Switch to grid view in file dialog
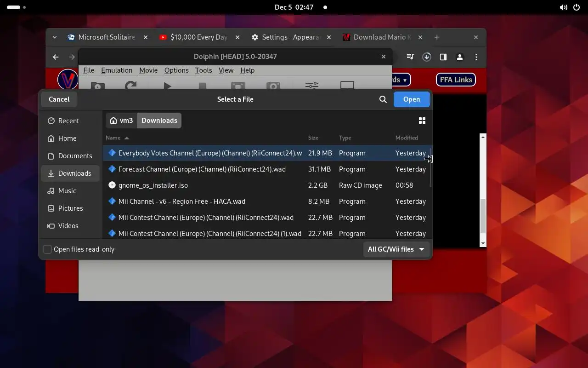588x368 pixels. click(x=422, y=121)
